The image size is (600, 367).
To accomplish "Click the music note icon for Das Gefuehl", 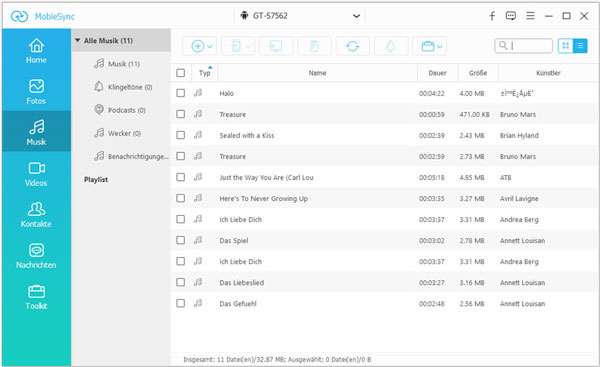I will pyautogui.click(x=198, y=303).
